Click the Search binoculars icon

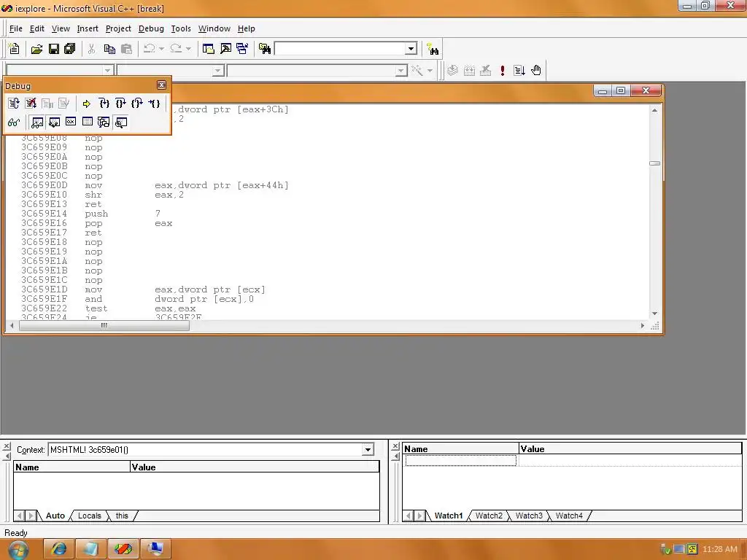pyautogui.click(x=433, y=49)
